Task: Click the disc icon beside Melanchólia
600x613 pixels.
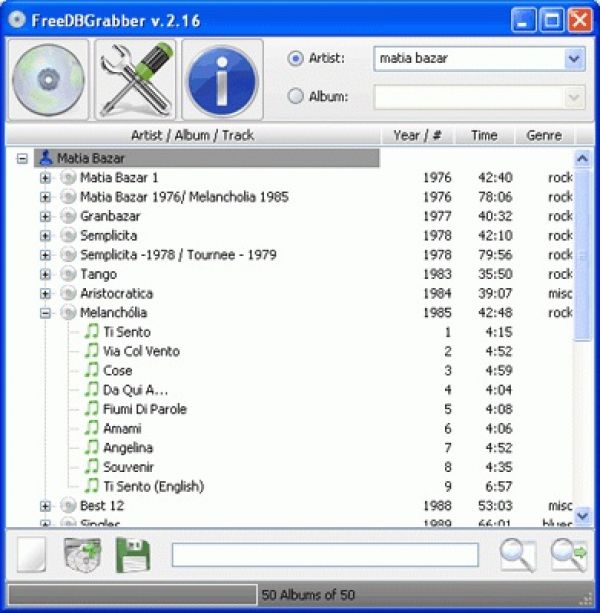Action: point(68,312)
